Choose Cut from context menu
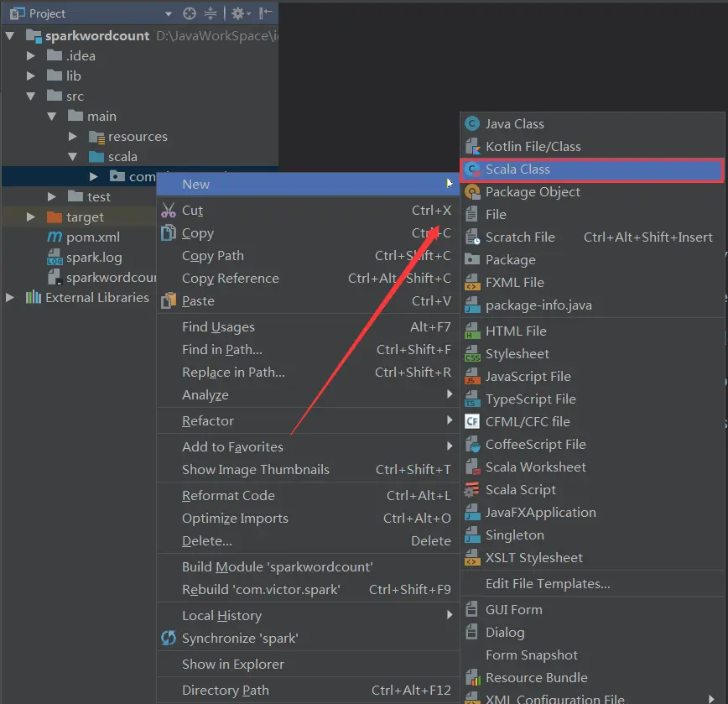728x704 pixels. click(x=308, y=211)
